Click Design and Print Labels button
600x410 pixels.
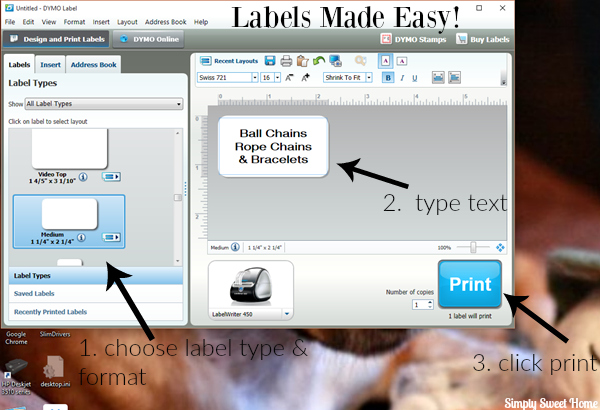[x=57, y=39]
